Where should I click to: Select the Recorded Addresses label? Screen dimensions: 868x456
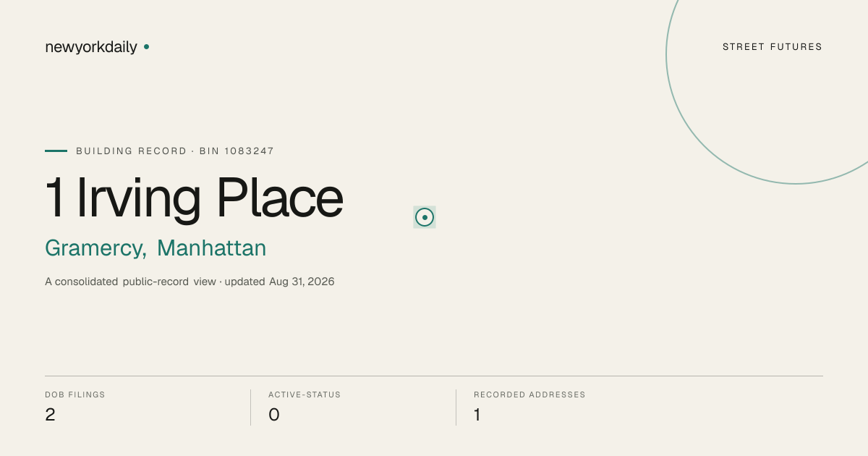(529, 394)
